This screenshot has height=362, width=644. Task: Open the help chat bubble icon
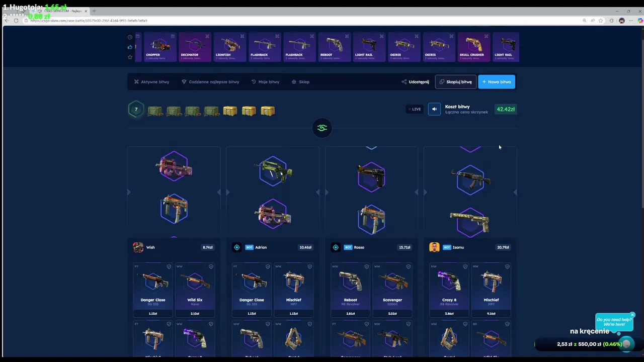pyautogui.click(x=626, y=344)
